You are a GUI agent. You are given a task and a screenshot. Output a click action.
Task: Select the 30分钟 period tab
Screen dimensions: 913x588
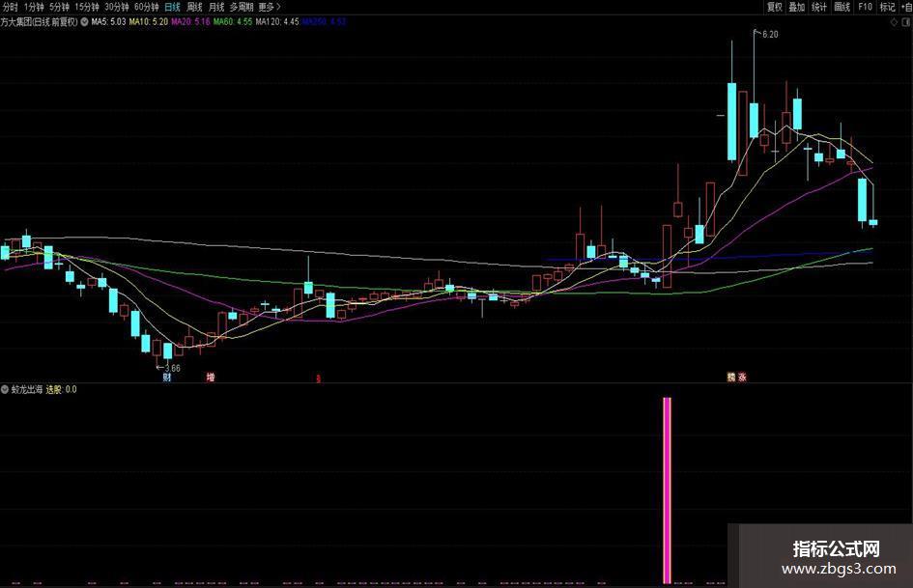click(x=117, y=7)
